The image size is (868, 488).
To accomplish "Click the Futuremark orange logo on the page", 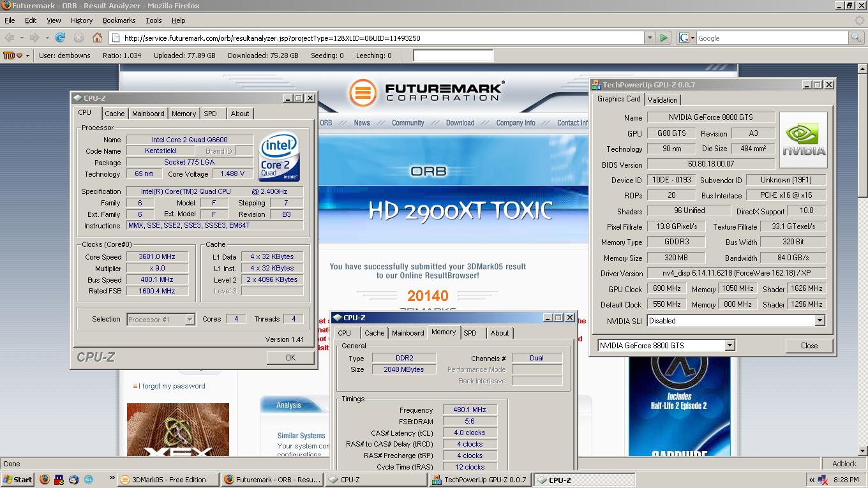I will 363,93.
